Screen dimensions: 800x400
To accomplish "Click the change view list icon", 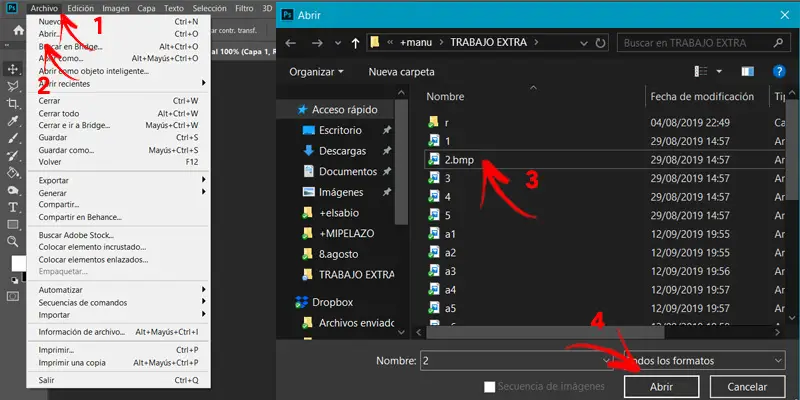I will [x=701, y=71].
